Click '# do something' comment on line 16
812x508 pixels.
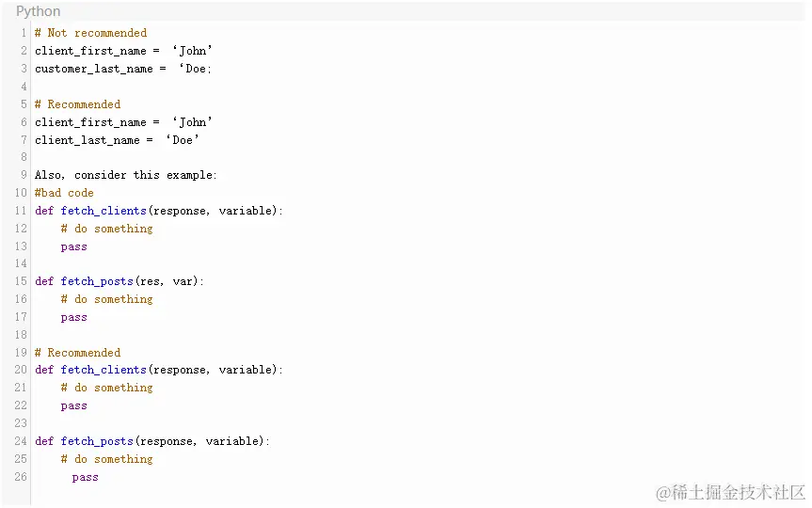pos(106,299)
